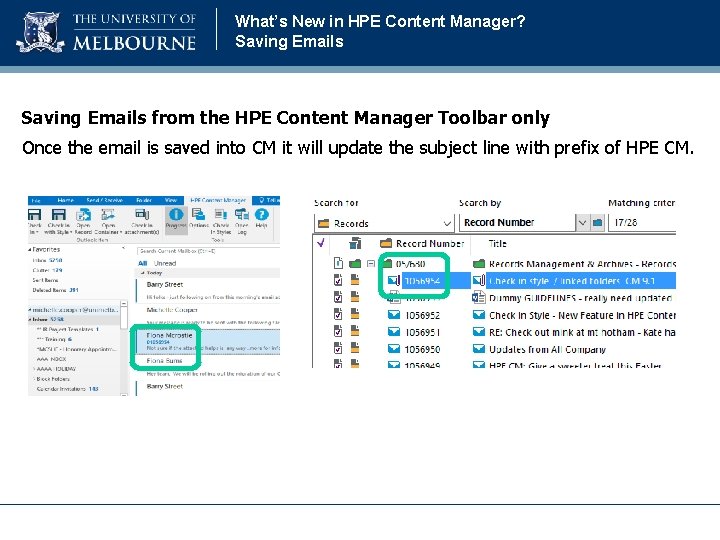Click the orange document icon in the 1056952 row

point(354,315)
